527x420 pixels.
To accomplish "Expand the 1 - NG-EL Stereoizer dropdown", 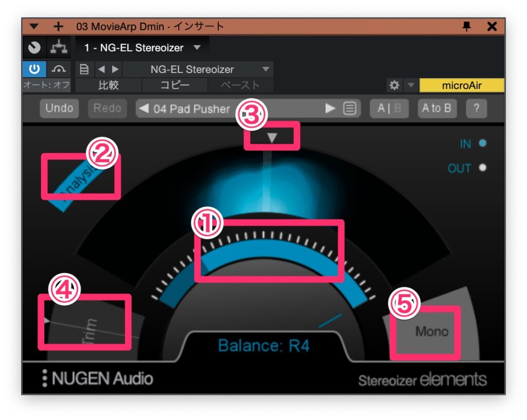I will click(x=197, y=48).
